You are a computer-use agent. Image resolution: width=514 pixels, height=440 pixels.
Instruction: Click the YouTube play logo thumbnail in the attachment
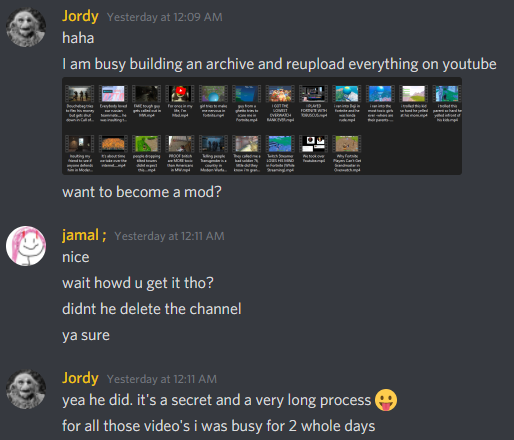(180, 94)
